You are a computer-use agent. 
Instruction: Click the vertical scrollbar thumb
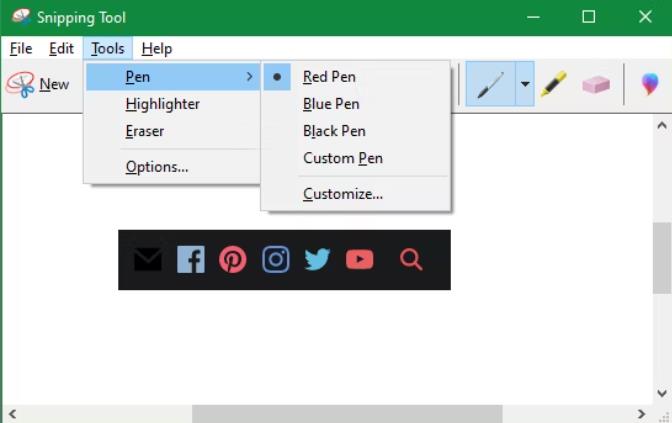pyautogui.click(x=662, y=258)
